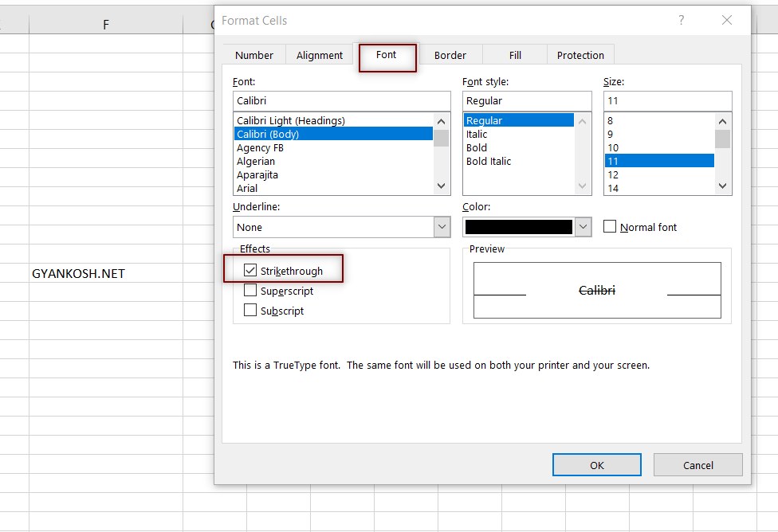This screenshot has width=778, height=532.
Task: Open the Border tab
Action: [450, 54]
